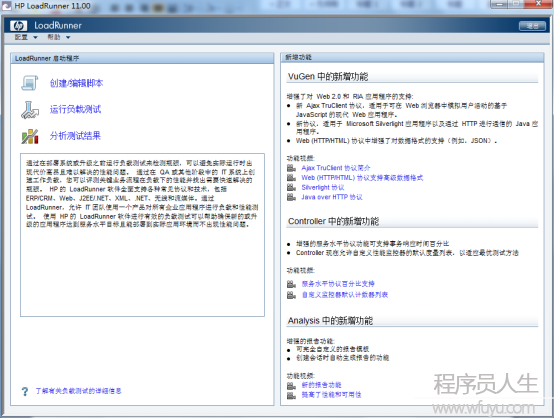Viewport: 554px width, 418px height.
Task: Click the 退出 button in the header
Action: pyautogui.click(x=532, y=26)
